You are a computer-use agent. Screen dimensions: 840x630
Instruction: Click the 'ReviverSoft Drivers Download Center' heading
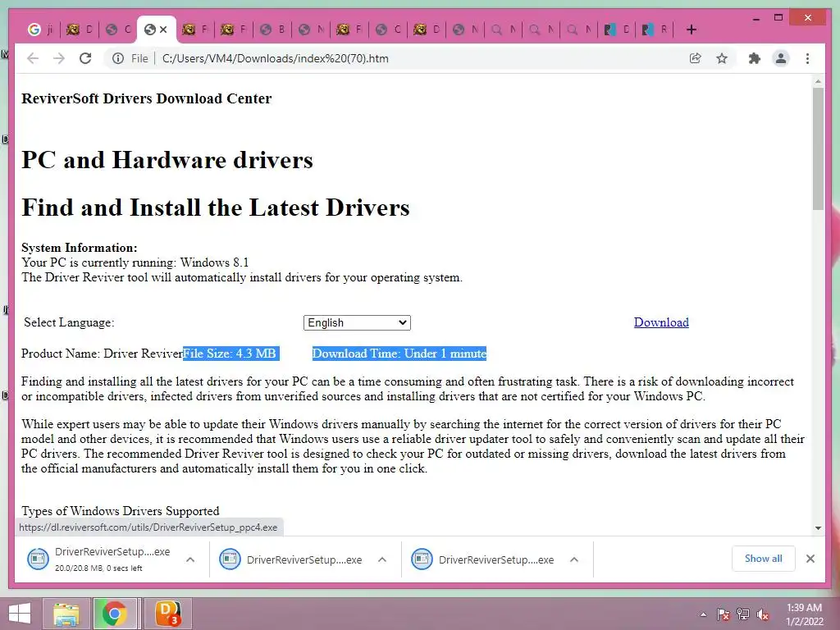(146, 98)
